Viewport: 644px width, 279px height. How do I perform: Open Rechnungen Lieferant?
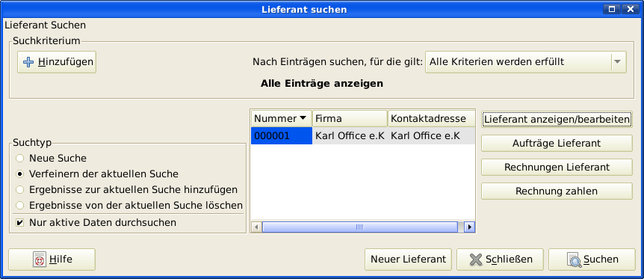(557, 168)
